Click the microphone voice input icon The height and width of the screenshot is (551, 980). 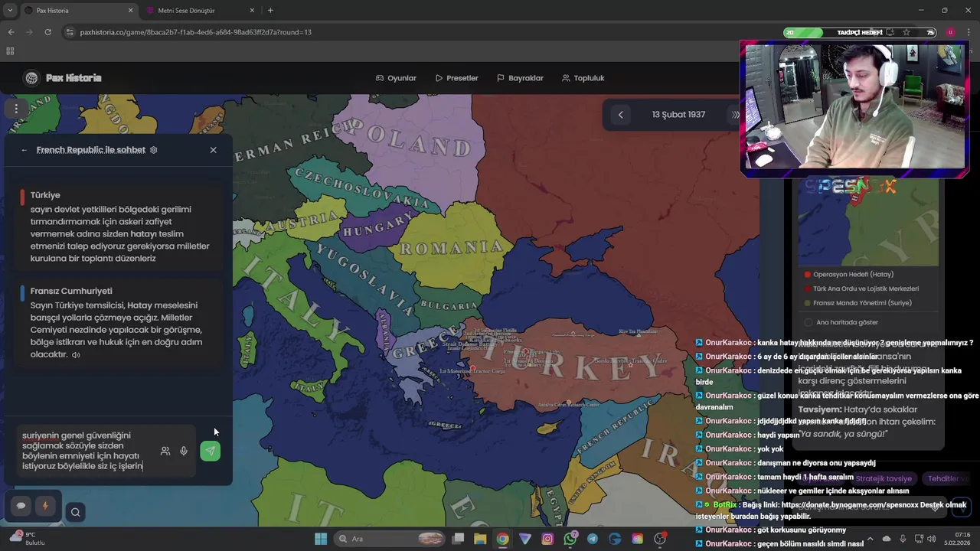(184, 452)
